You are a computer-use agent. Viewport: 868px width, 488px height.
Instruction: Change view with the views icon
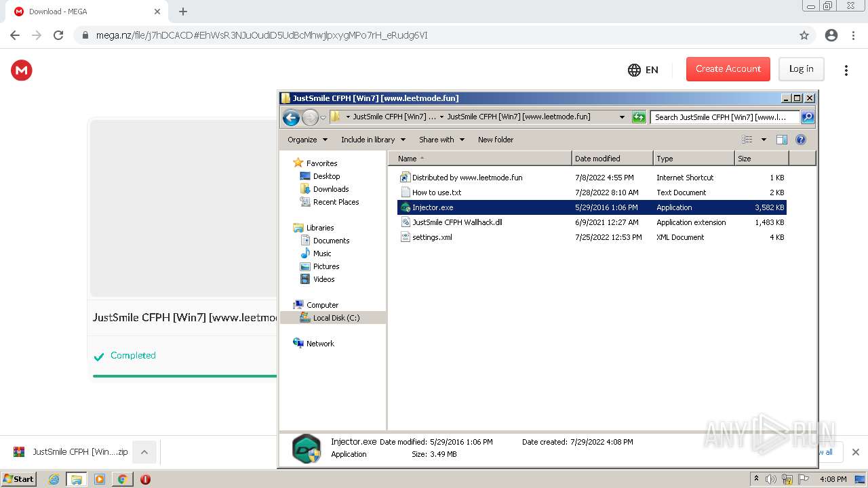[747, 140]
